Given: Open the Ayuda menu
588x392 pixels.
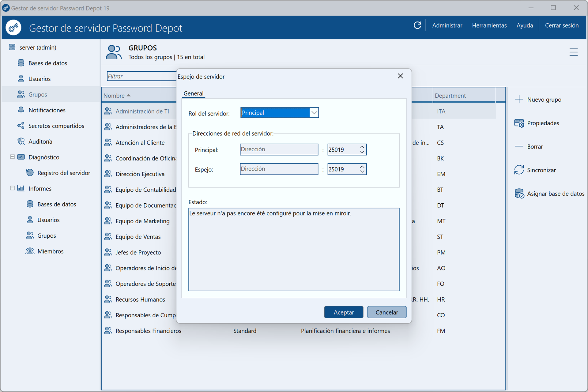Looking at the screenshot, I should point(525,25).
